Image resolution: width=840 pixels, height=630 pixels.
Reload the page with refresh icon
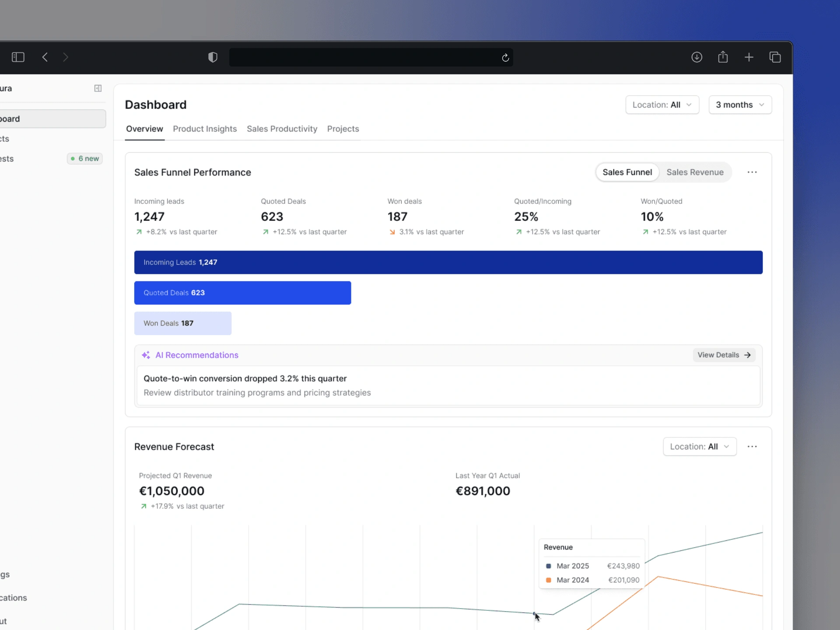tap(505, 58)
